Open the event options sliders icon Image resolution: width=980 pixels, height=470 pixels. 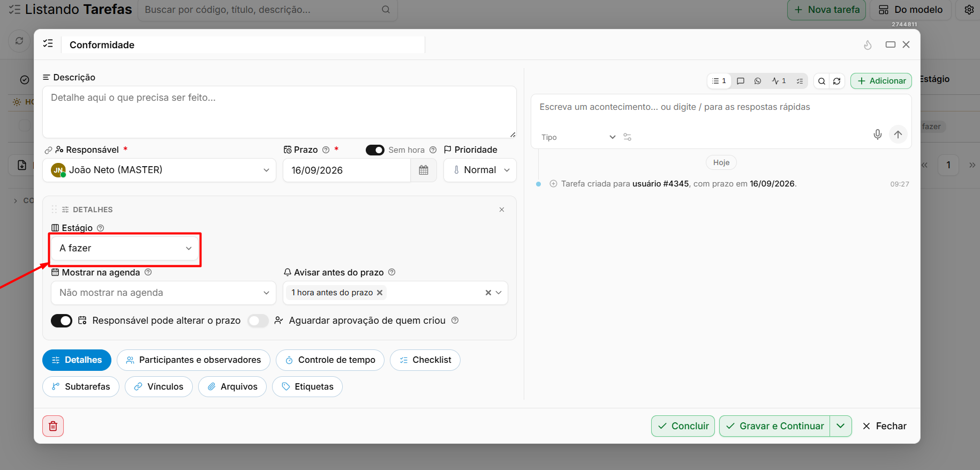pos(628,137)
